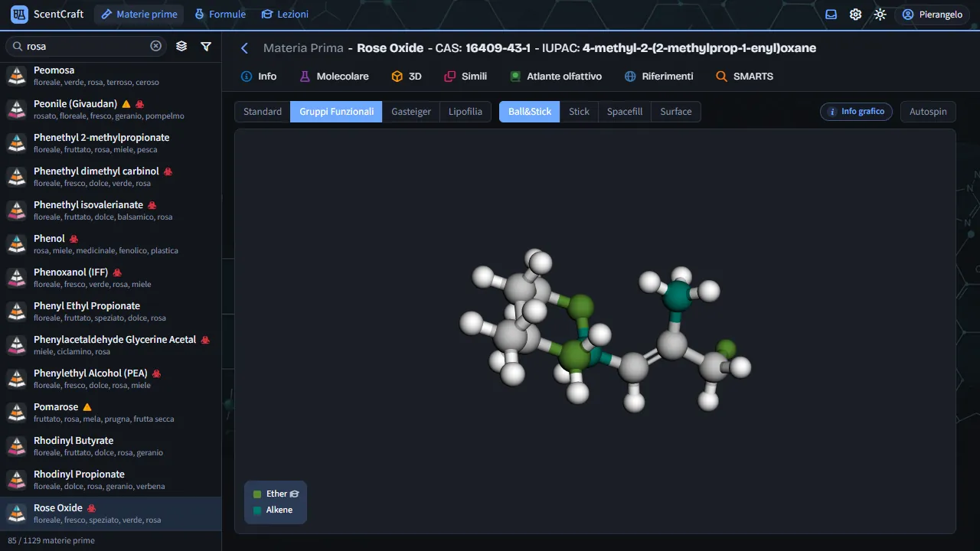Go to Lezioni in top navigation
980x551 pixels.
point(285,15)
